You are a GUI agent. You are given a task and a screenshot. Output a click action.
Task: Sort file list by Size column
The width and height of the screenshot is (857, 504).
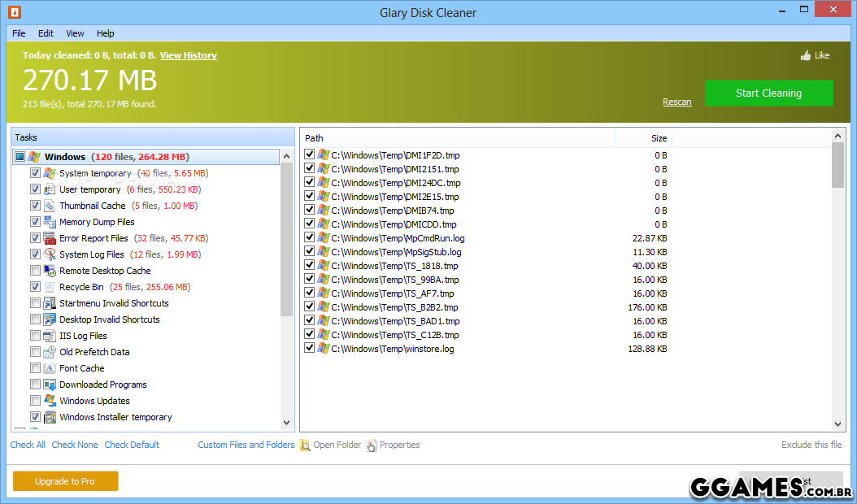[658, 138]
